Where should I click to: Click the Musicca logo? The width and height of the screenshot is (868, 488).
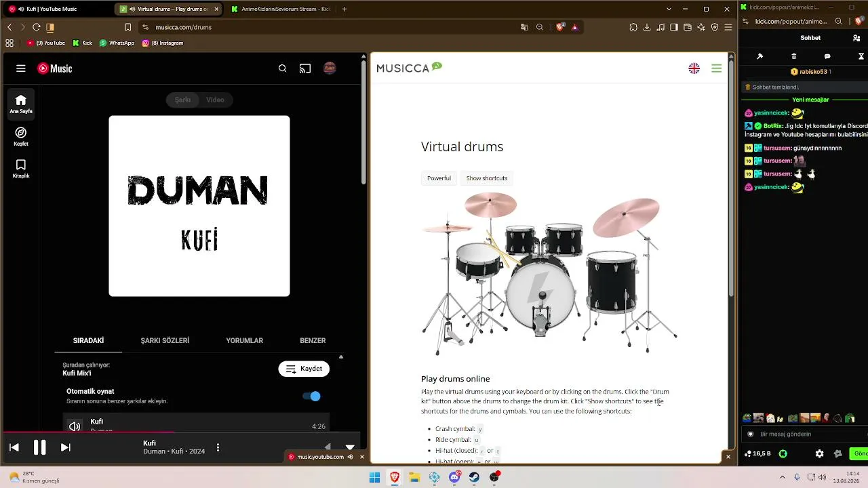(409, 68)
